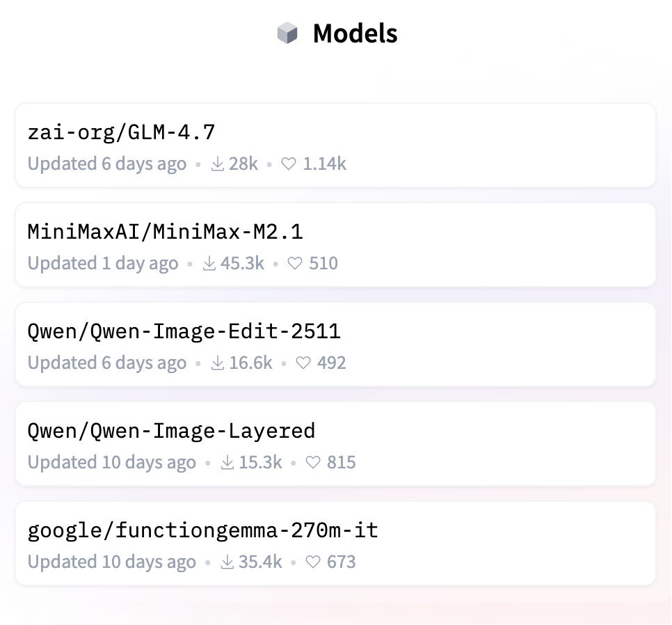Click the download icon beside 16.6k
This screenshot has height=625, width=672.
pyautogui.click(x=218, y=363)
